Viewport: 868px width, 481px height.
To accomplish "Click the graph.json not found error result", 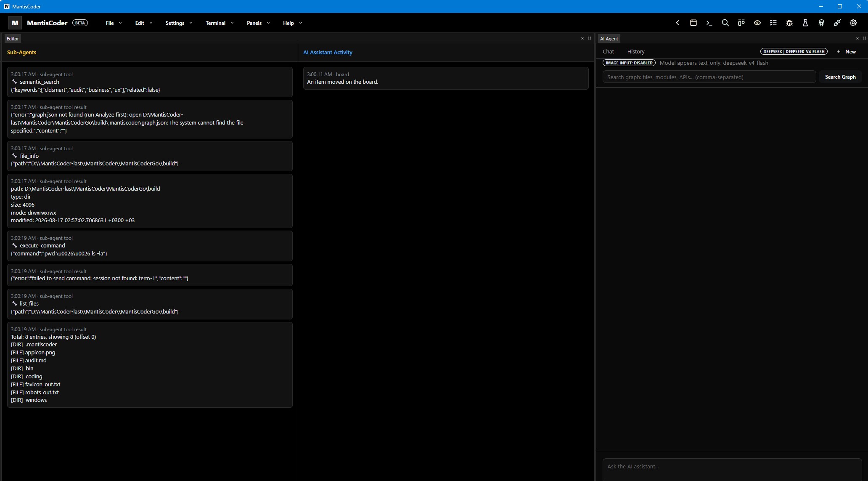I will tap(150, 119).
